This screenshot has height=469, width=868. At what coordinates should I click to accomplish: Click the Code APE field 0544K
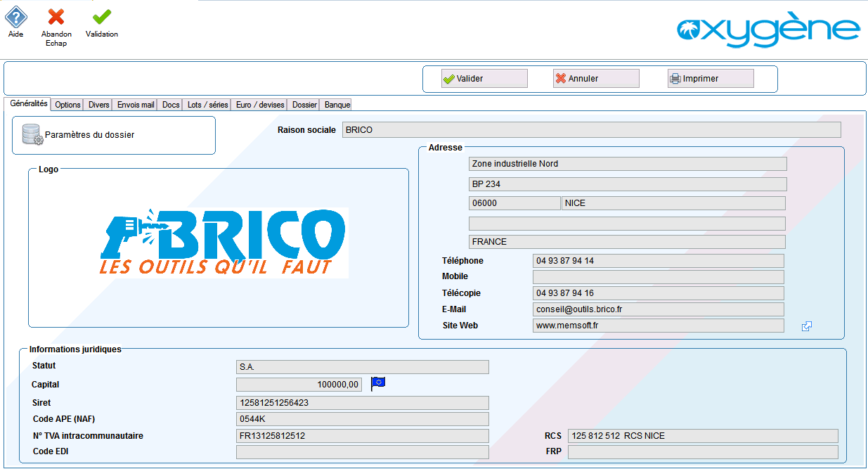(x=363, y=419)
